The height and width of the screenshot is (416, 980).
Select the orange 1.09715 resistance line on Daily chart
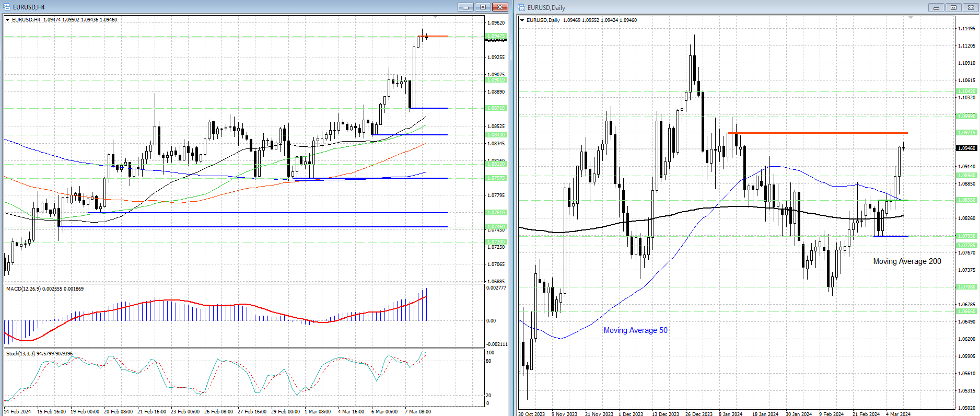(818, 133)
